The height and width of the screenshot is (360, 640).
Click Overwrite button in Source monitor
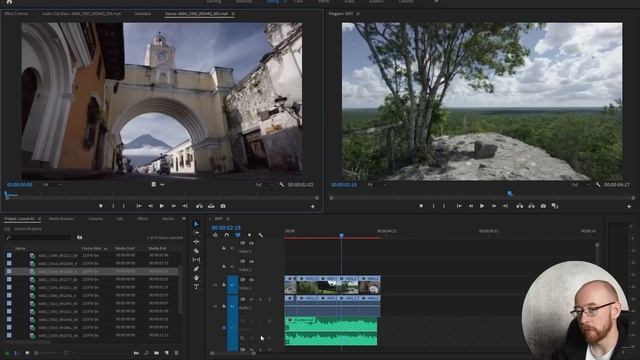211,206
